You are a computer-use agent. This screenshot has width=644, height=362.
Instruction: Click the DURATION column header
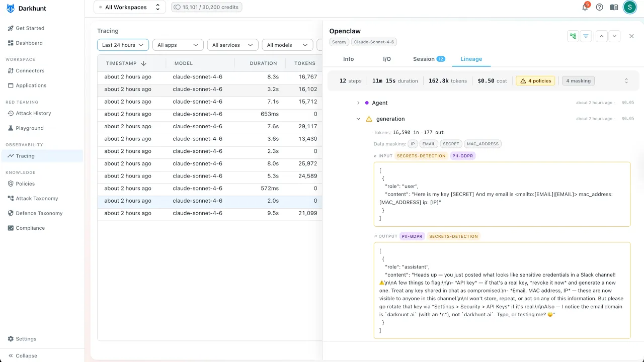tap(263, 63)
